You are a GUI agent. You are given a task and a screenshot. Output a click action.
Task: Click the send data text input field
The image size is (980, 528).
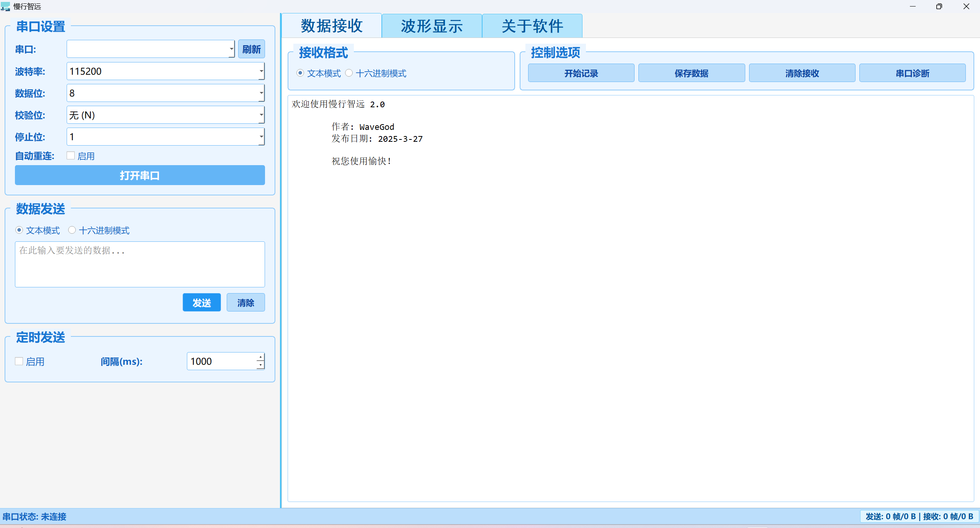tap(140, 264)
